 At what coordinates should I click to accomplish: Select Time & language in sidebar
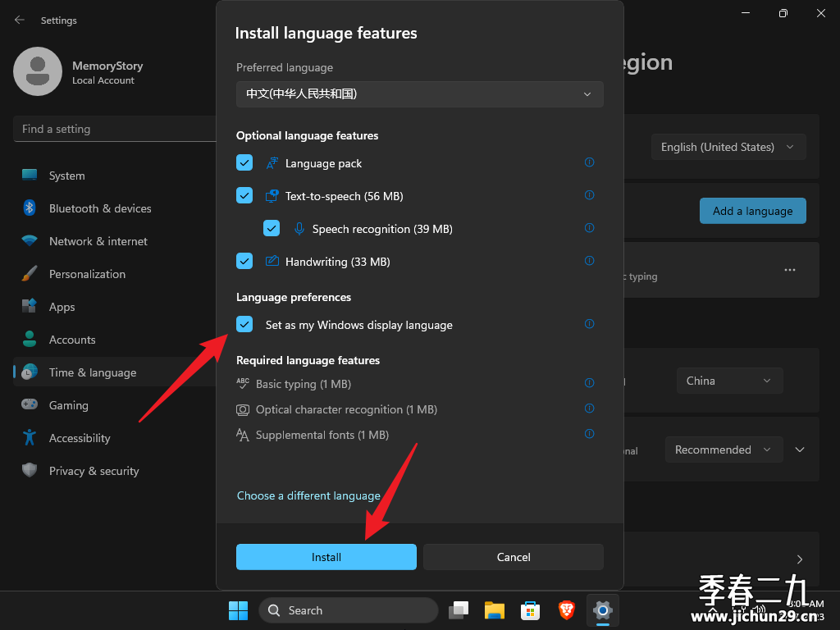115,372
